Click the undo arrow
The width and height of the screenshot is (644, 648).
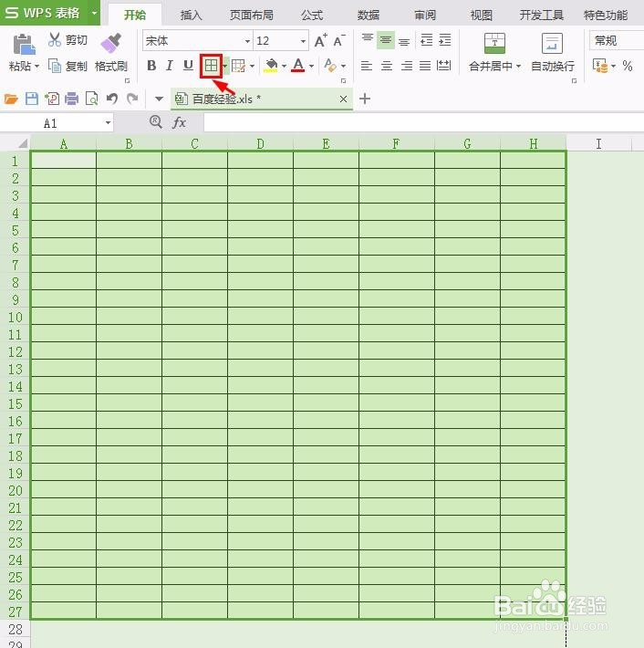point(112,99)
